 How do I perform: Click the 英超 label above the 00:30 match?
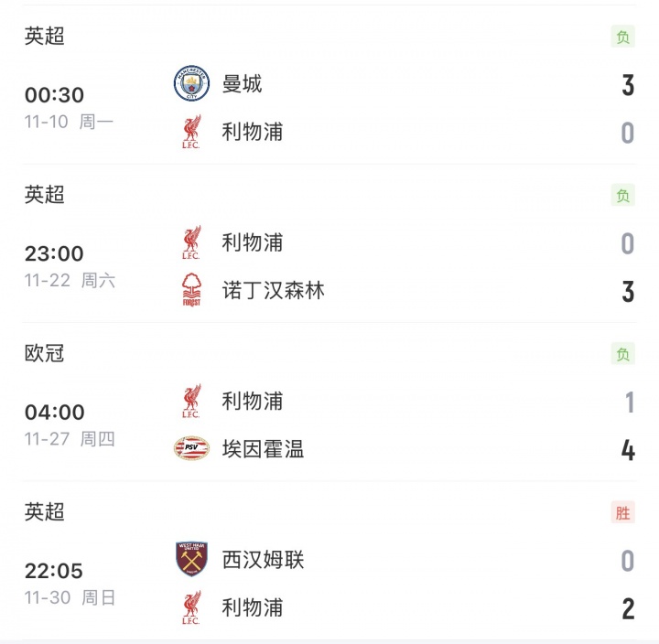(x=45, y=37)
